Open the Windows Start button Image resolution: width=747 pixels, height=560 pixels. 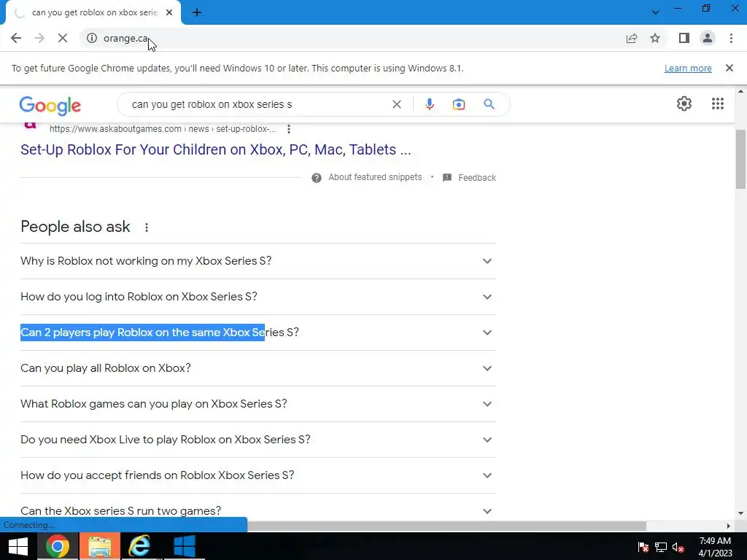pos(18,546)
